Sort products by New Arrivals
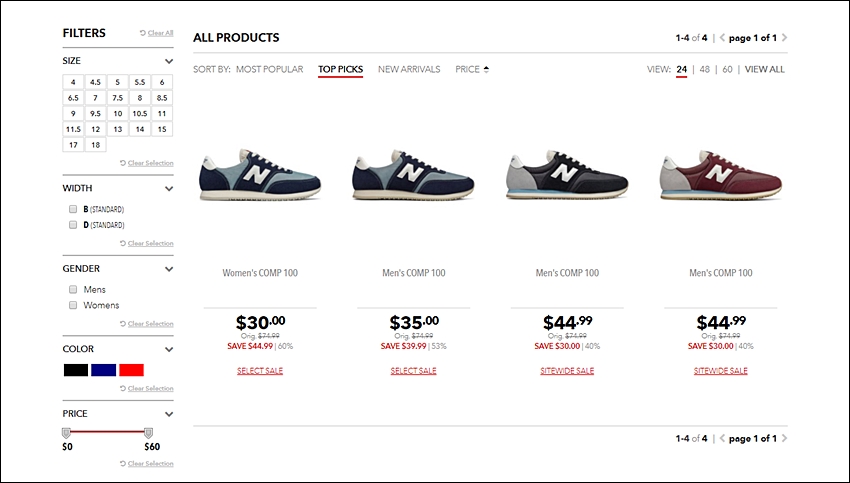 pos(409,69)
